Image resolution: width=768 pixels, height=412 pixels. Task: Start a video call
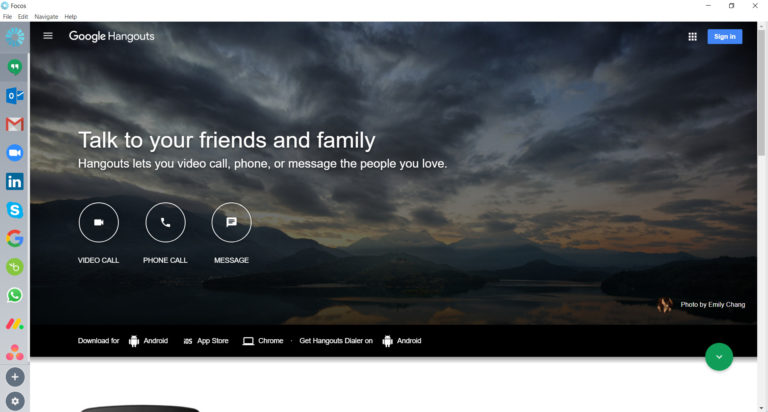click(98, 222)
